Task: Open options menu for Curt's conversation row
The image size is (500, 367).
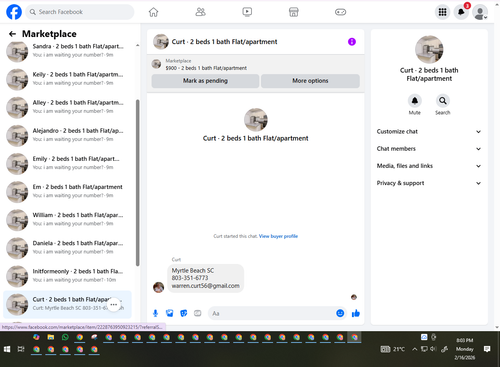Action: [x=114, y=304]
